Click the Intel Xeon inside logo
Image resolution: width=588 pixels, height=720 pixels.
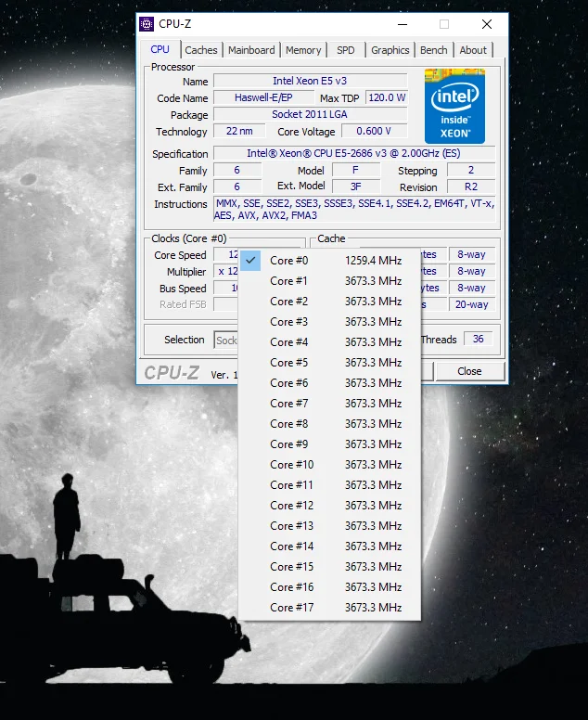(454, 106)
